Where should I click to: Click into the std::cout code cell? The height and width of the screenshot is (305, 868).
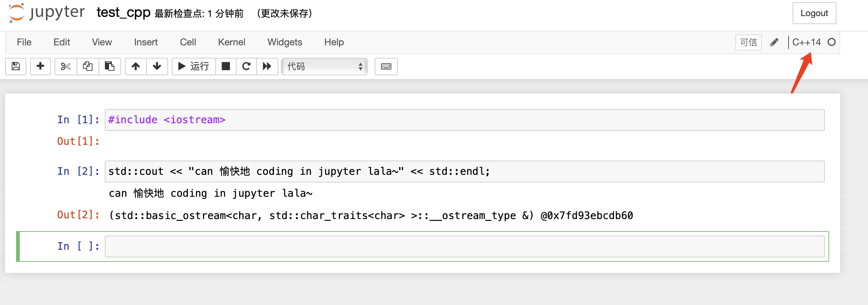coord(464,172)
